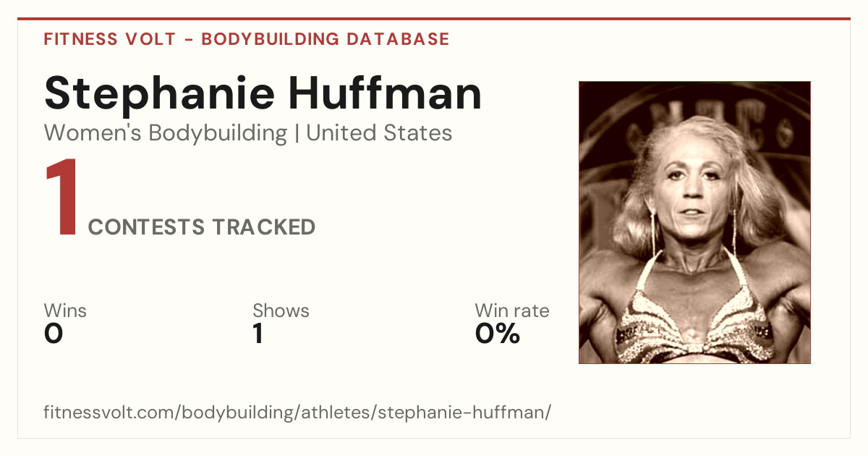Select the 0% win rate value

(x=498, y=334)
